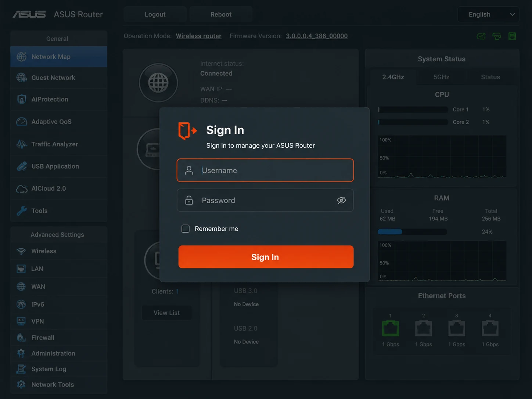
Task: Open Adaptive QoS menu item
Action: pyautogui.click(x=59, y=122)
